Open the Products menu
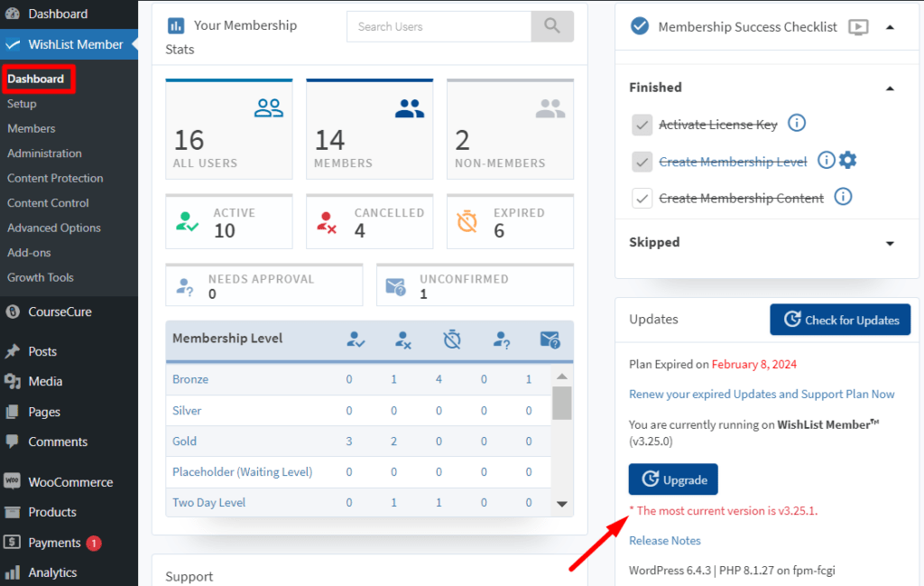The height and width of the screenshot is (586, 924). click(x=51, y=512)
